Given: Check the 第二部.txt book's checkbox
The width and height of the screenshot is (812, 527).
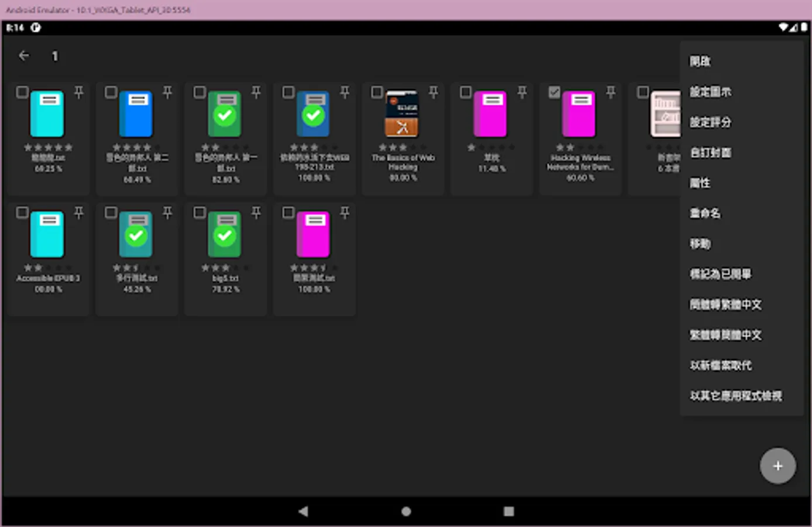Looking at the screenshot, I should click(x=111, y=92).
